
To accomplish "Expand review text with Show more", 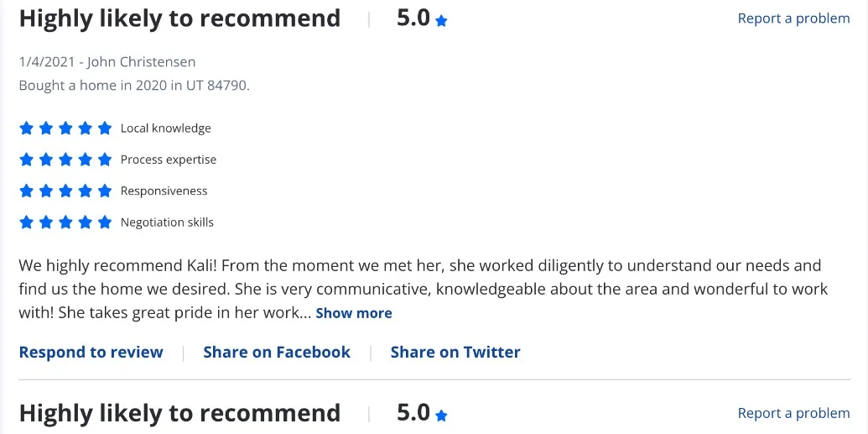I will click(x=354, y=313).
